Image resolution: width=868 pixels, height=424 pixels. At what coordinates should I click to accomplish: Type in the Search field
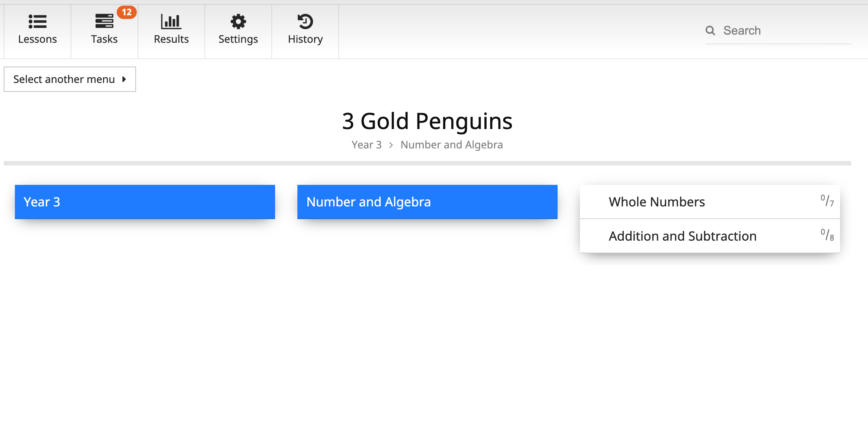pyautogui.click(x=784, y=30)
